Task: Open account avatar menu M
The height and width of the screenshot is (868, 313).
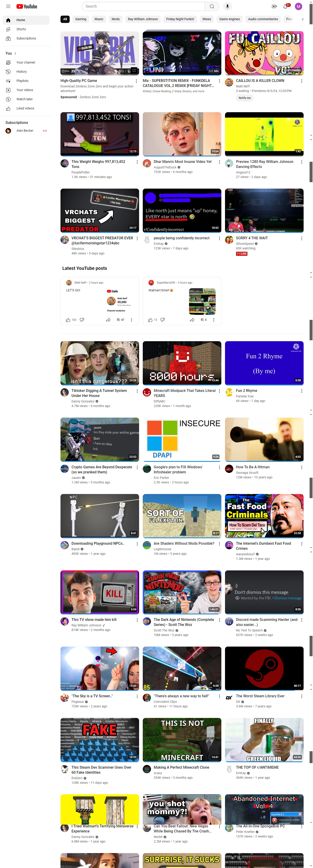Action: click(x=298, y=6)
